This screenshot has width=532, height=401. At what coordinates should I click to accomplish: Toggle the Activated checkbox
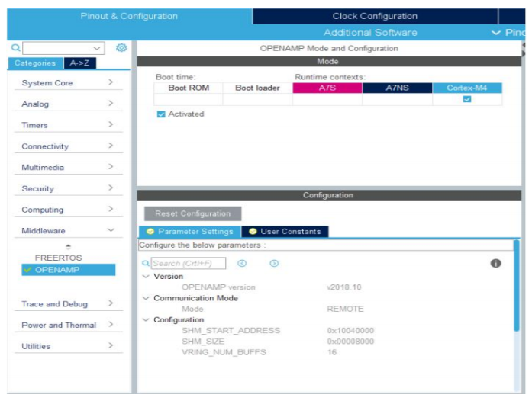[x=161, y=114]
